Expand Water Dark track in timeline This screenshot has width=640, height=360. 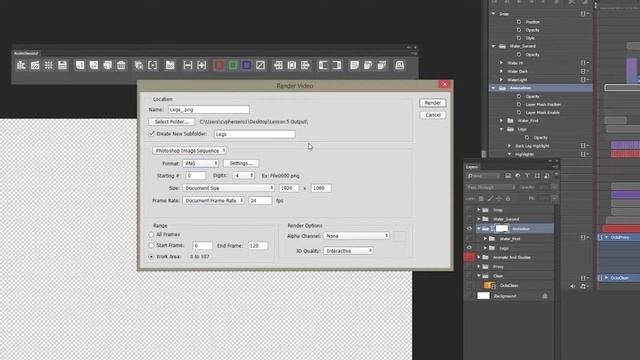pos(502,71)
